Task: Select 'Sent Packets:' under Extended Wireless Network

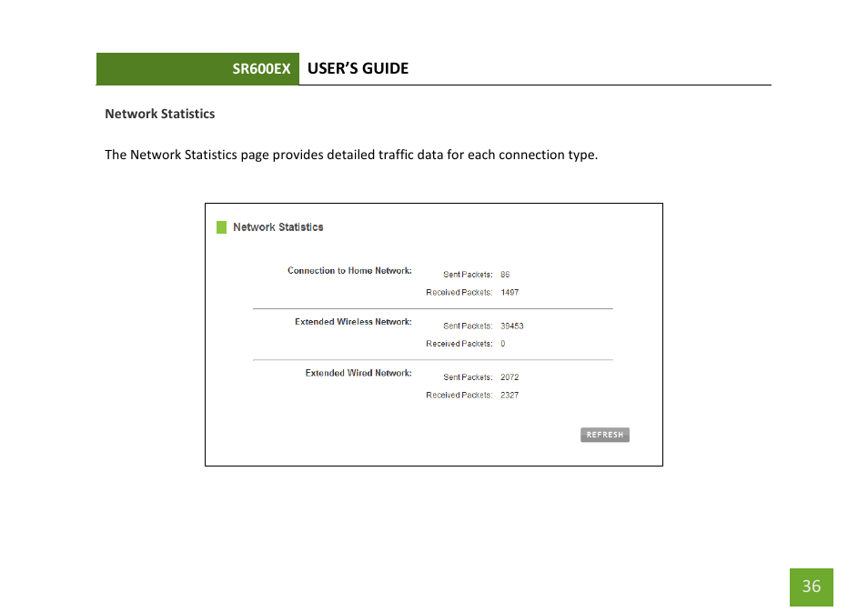Action: [468, 326]
